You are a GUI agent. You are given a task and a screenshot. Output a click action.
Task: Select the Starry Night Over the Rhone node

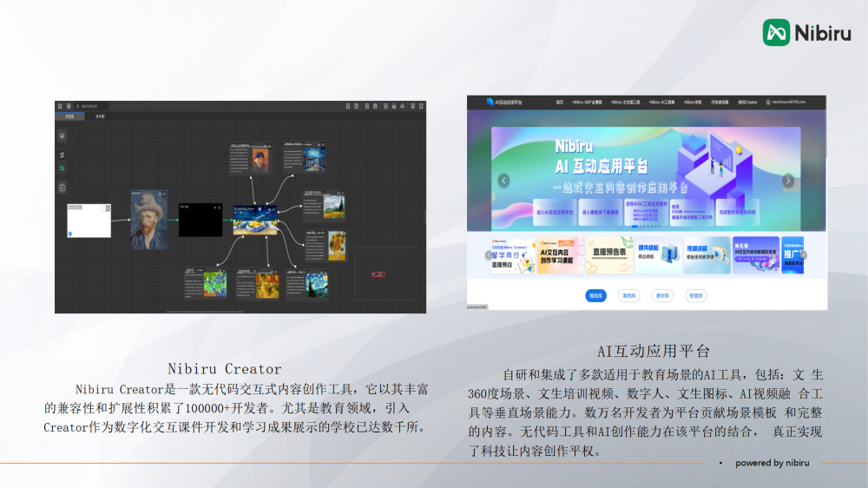coord(305,157)
